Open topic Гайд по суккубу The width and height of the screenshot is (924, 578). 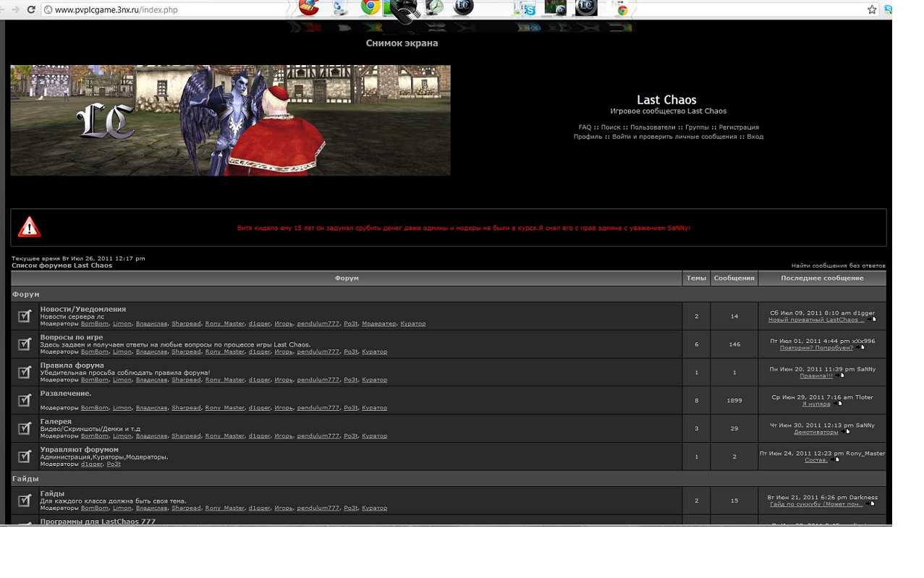816,504
